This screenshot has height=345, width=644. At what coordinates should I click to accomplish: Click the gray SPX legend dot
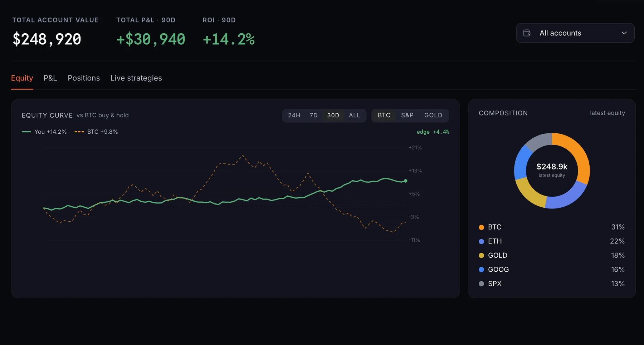pos(481,284)
